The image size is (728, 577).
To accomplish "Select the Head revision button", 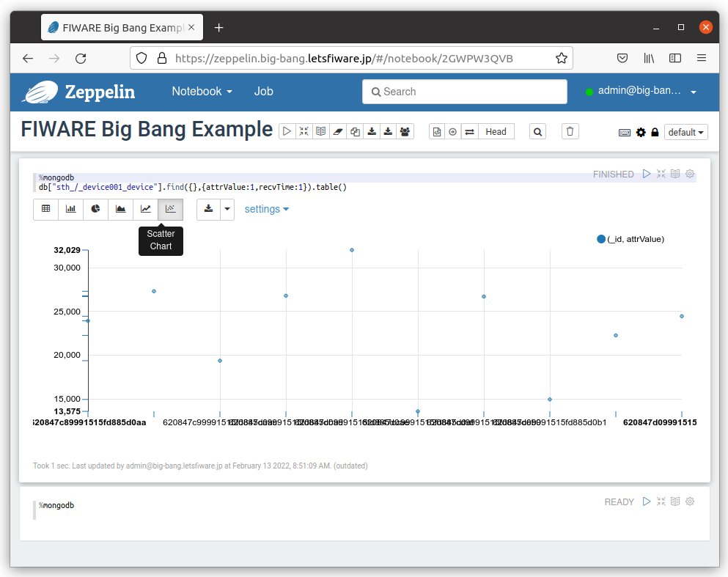I will coord(496,132).
